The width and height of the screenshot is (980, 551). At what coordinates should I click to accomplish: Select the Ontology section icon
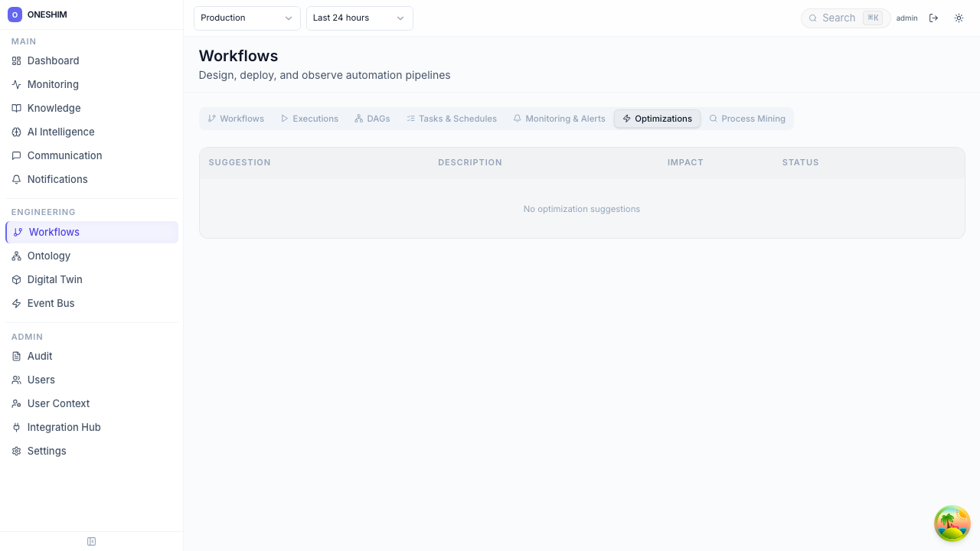(17, 256)
